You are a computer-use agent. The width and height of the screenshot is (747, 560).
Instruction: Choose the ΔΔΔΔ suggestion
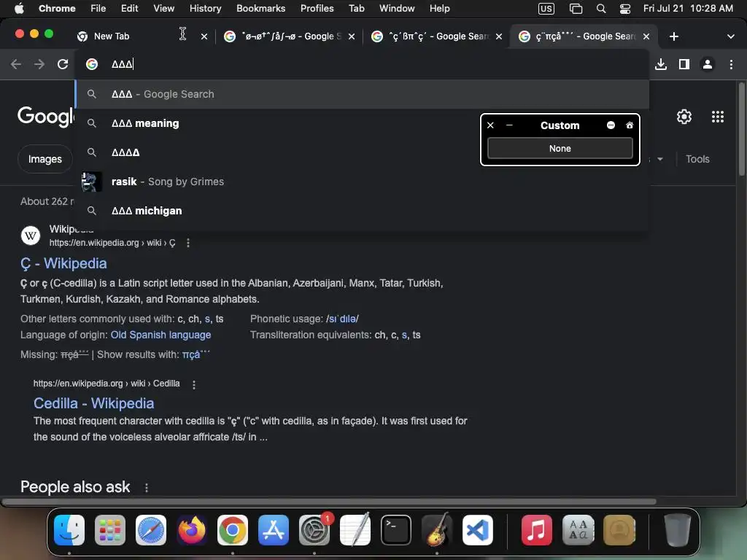(x=362, y=152)
